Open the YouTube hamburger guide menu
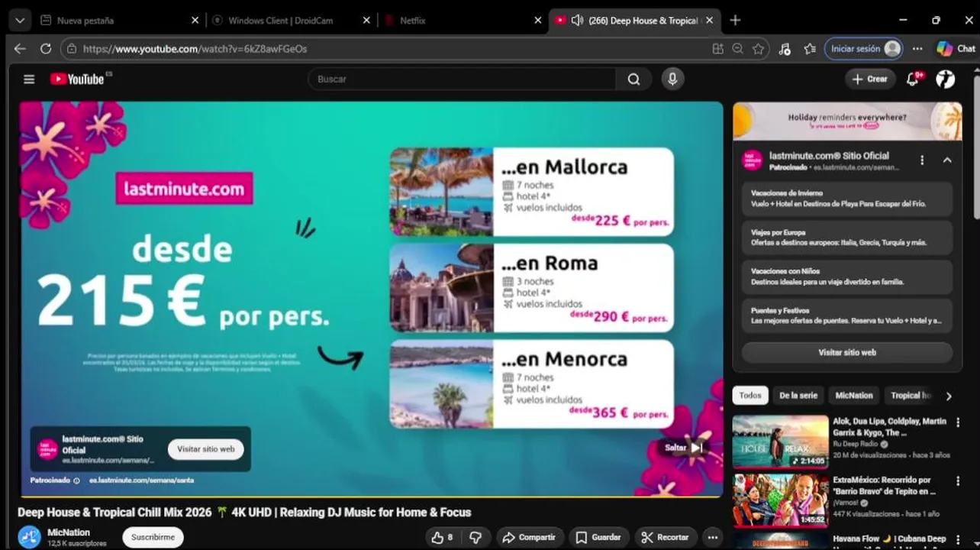The height and width of the screenshot is (550, 980). pyautogui.click(x=29, y=79)
